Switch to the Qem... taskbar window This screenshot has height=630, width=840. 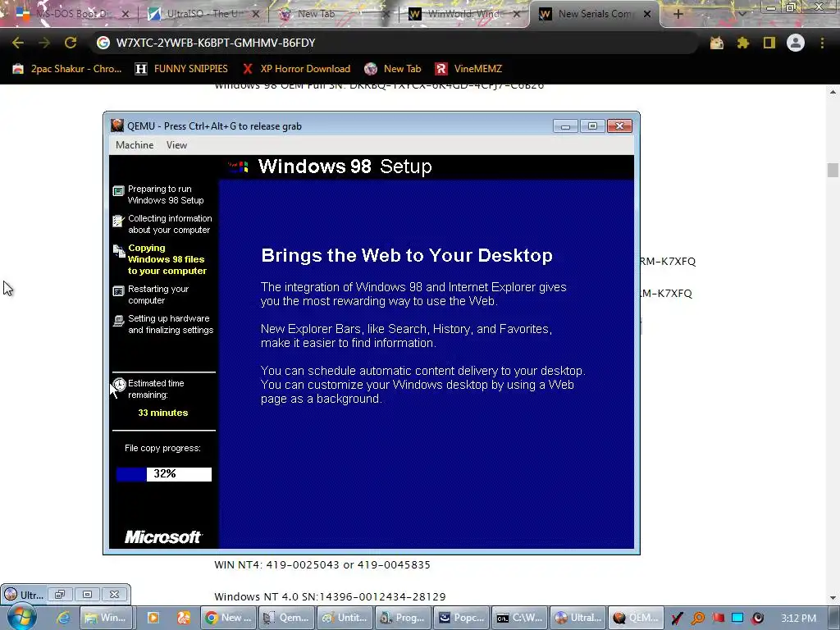pos(286,618)
